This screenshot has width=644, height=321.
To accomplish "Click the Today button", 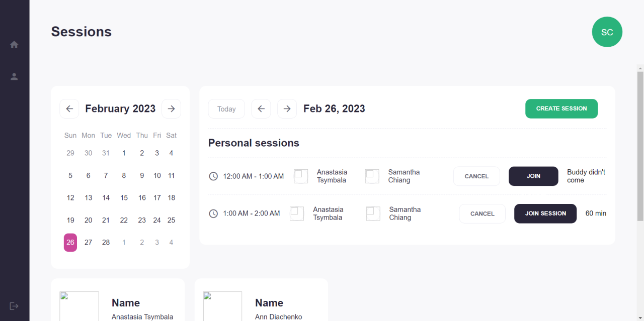I will 226,109.
